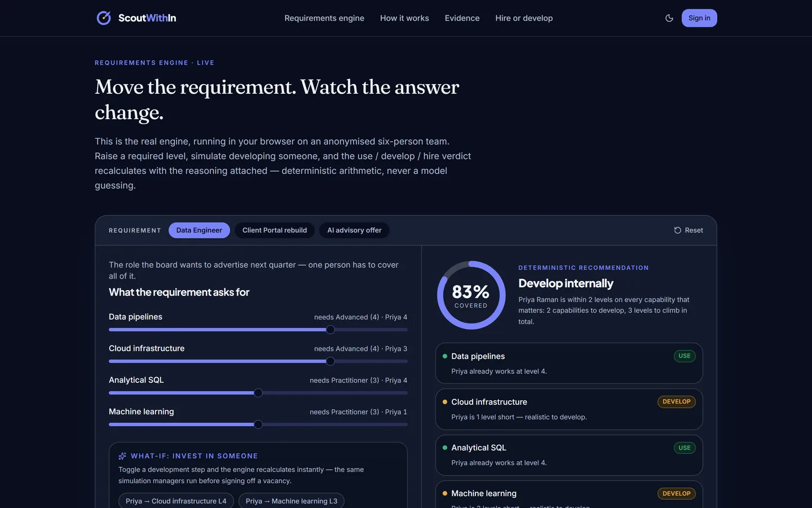Click the Analytical SQL USE badge
The width and height of the screenshot is (812, 508).
[x=685, y=448]
